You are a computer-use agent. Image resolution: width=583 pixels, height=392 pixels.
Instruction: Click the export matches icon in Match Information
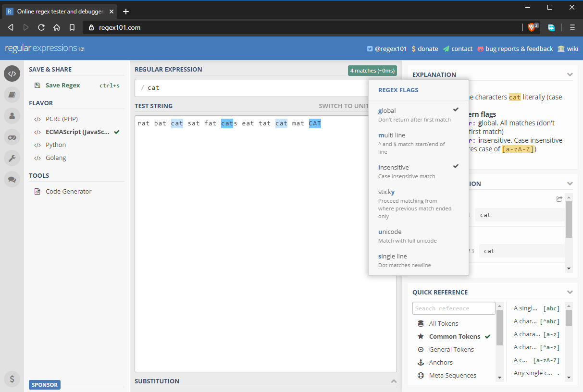coord(559,199)
